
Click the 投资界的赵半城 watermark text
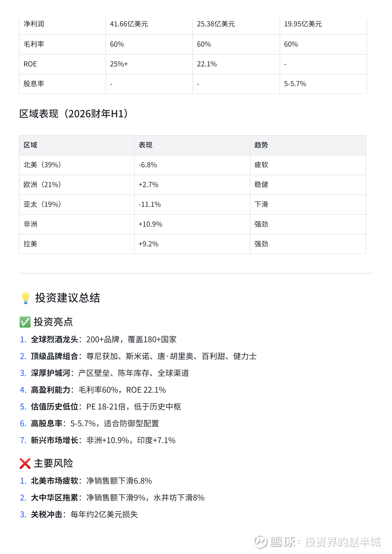343,542
